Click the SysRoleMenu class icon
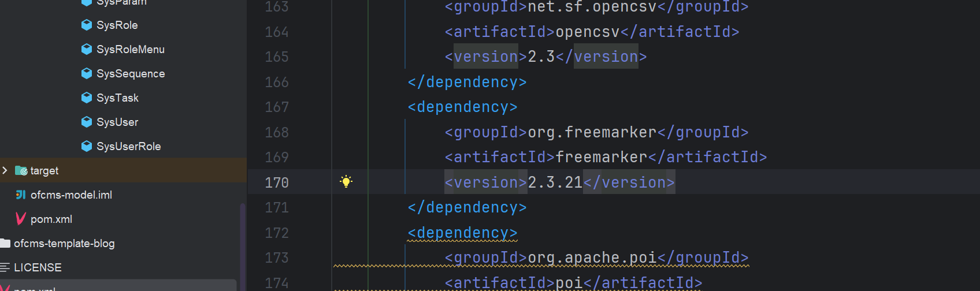 coord(87,49)
